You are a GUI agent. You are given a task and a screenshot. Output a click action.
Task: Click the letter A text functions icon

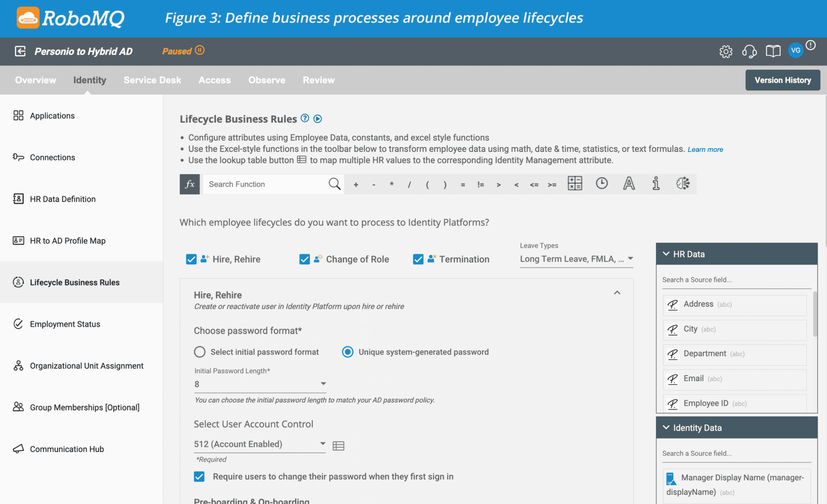point(629,184)
